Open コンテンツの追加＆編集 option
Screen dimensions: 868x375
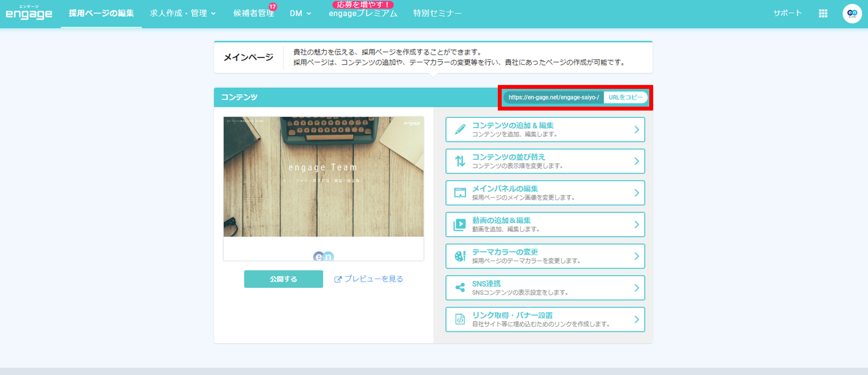[545, 129]
